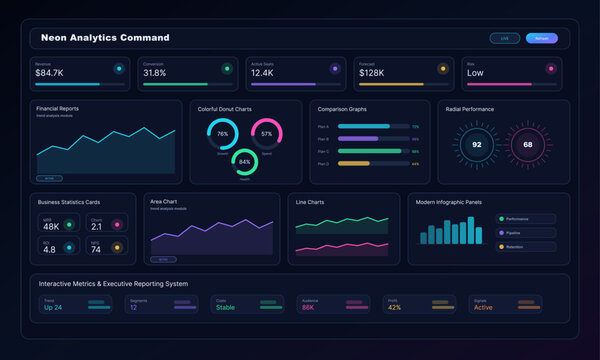This screenshot has height=360, width=600.
Task: Click the $84.7K revenue value
Action: 49,73
